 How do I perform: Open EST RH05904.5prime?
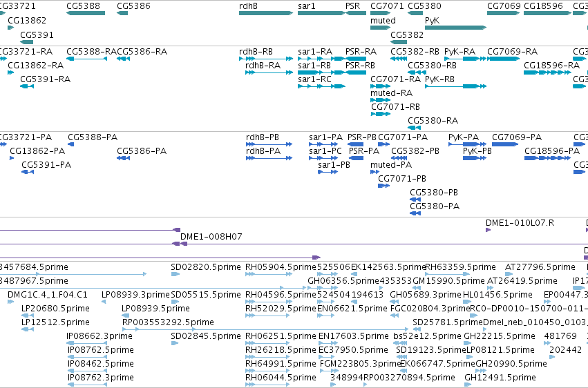[x=281, y=267]
